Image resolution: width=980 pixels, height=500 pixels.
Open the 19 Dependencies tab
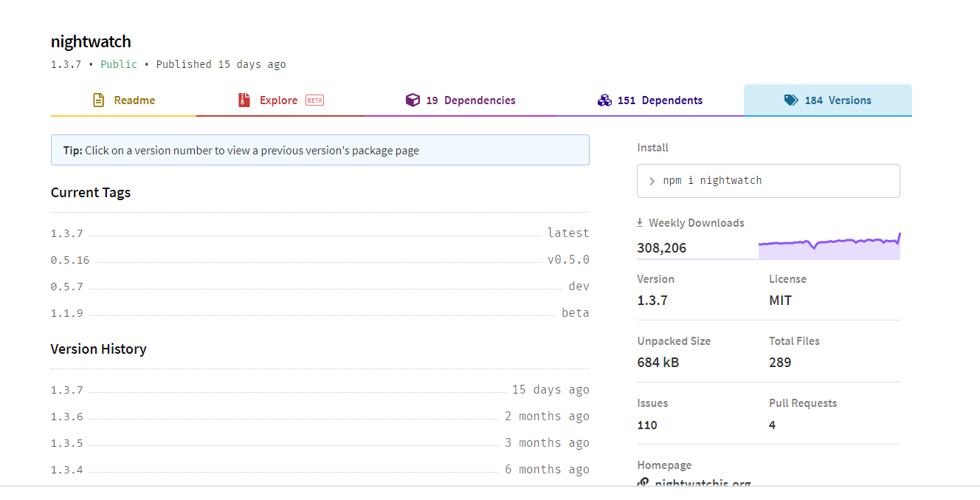coord(460,100)
